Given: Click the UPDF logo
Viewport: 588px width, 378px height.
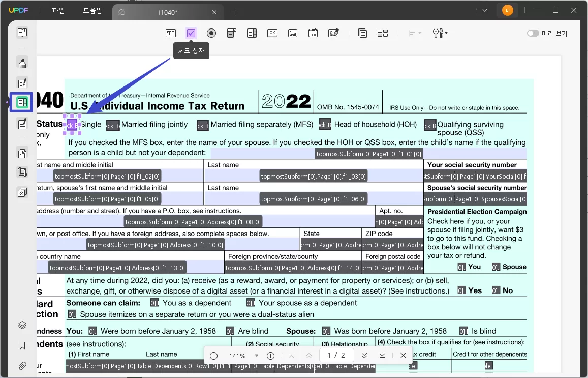Looking at the screenshot, I should [18, 10].
